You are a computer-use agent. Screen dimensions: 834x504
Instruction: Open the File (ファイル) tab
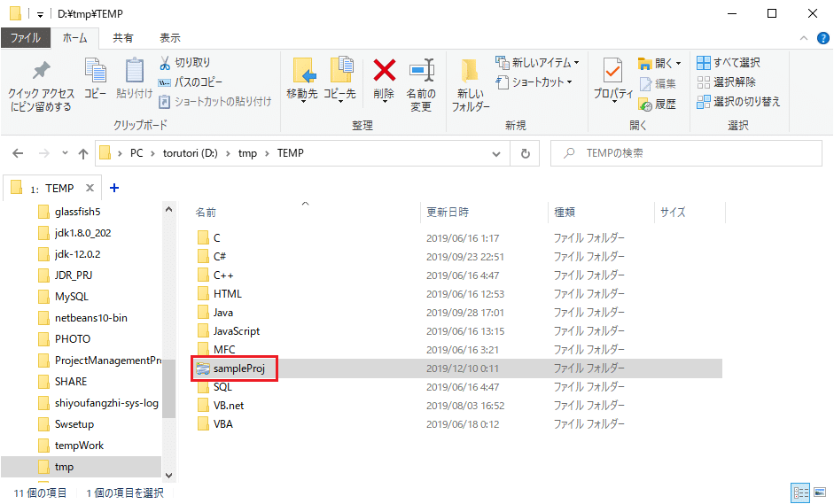(x=26, y=38)
